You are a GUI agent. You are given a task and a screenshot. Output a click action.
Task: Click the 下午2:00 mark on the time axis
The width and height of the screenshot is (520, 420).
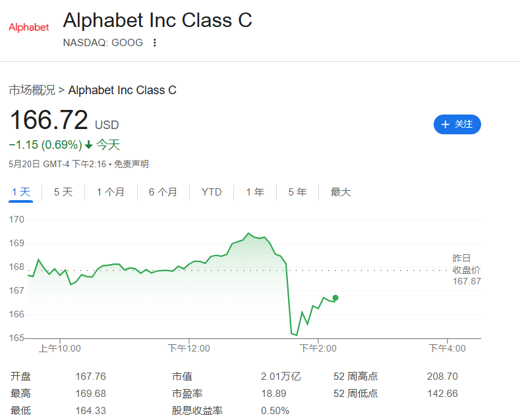click(x=318, y=348)
